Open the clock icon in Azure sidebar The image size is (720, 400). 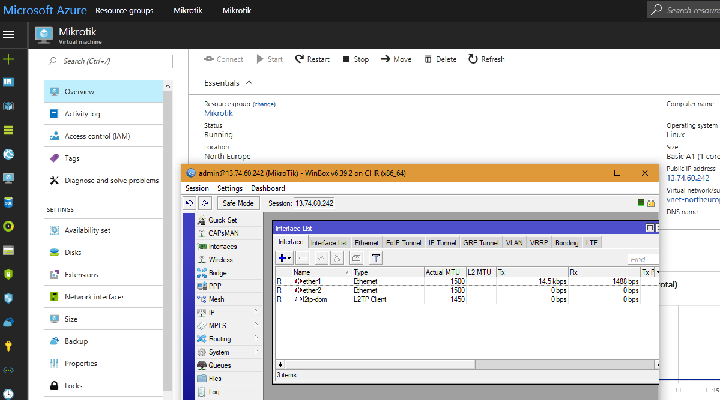pos(8,394)
